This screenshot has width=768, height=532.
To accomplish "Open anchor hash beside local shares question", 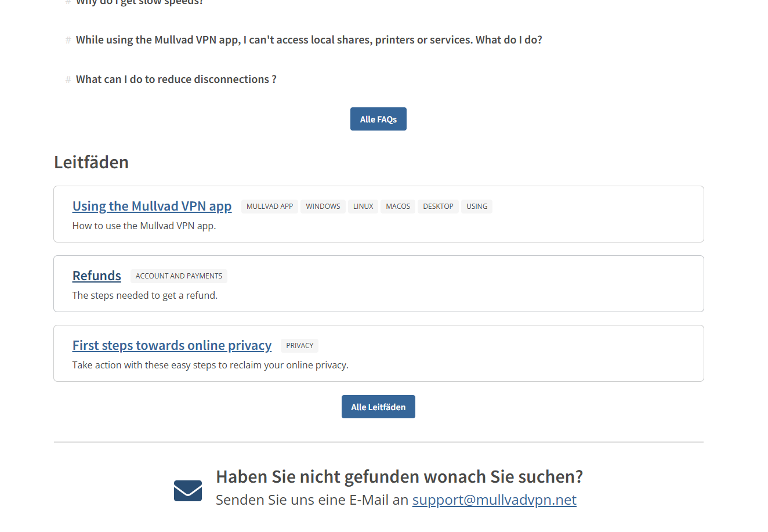I will (68, 40).
